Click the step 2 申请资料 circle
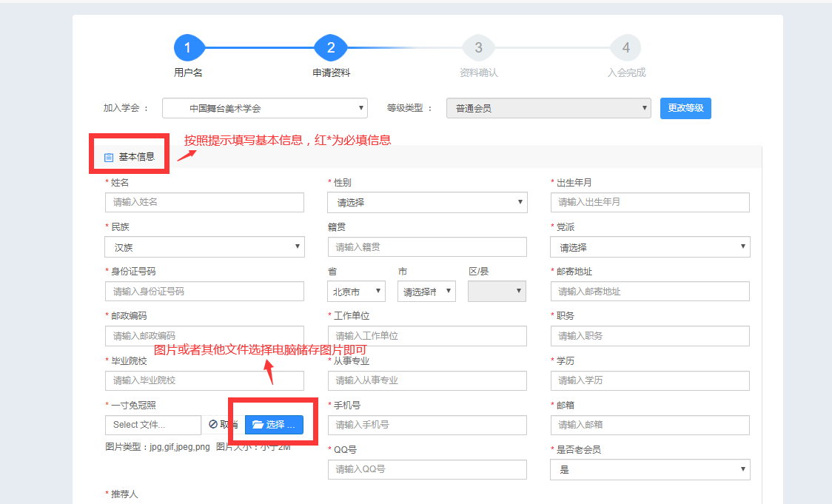The width and height of the screenshot is (832, 504). (331, 48)
